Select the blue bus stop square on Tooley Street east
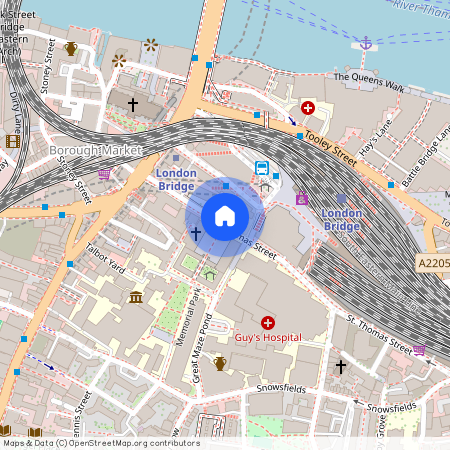Viewport: 450px width, 450px height. pyautogui.click(x=391, y=185)
